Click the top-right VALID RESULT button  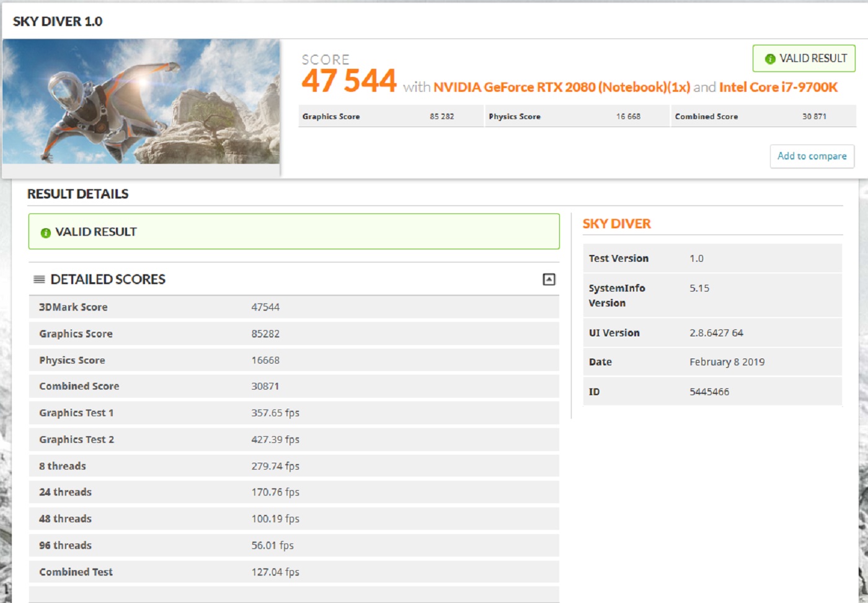click(x=804, y=58)
